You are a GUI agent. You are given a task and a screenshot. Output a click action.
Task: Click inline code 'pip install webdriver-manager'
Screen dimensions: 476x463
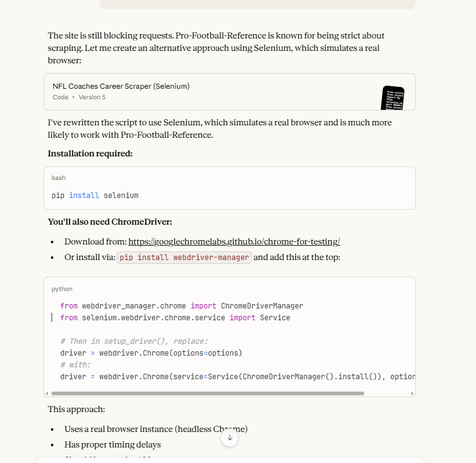click(x=184, y=258)
